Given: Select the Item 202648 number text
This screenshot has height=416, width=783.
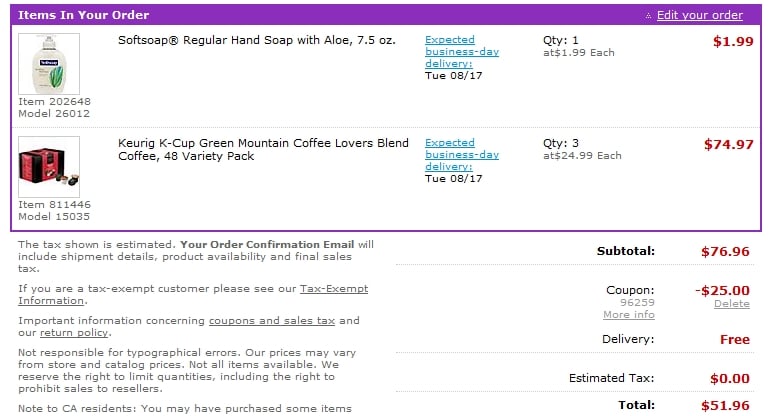Looking at the screenshot, I should pos(54,101).
